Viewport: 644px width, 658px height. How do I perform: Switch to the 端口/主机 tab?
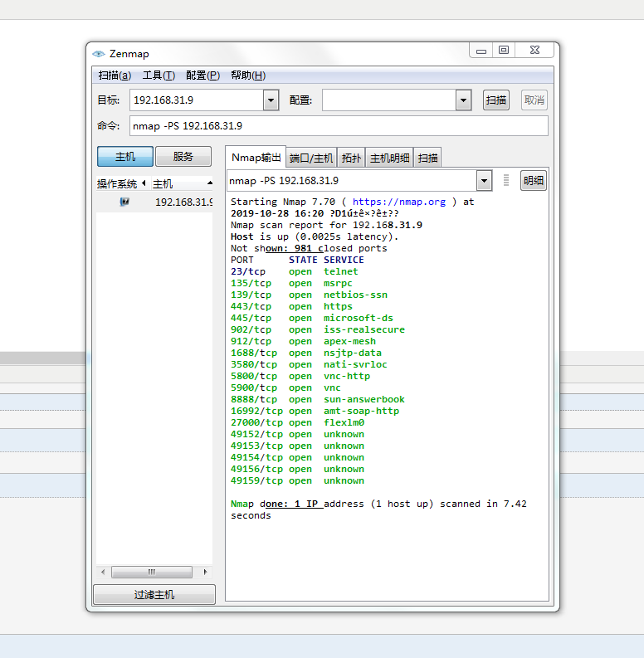coord(311,158)
